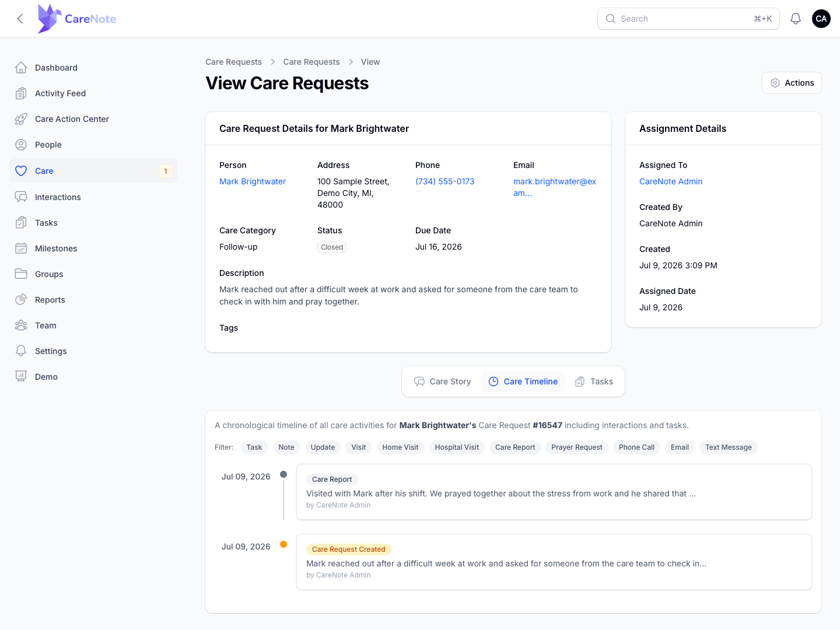Open the Care Report timeline entry
The width and height of the screenshot is (840, 630).
(x=554, y=492)
